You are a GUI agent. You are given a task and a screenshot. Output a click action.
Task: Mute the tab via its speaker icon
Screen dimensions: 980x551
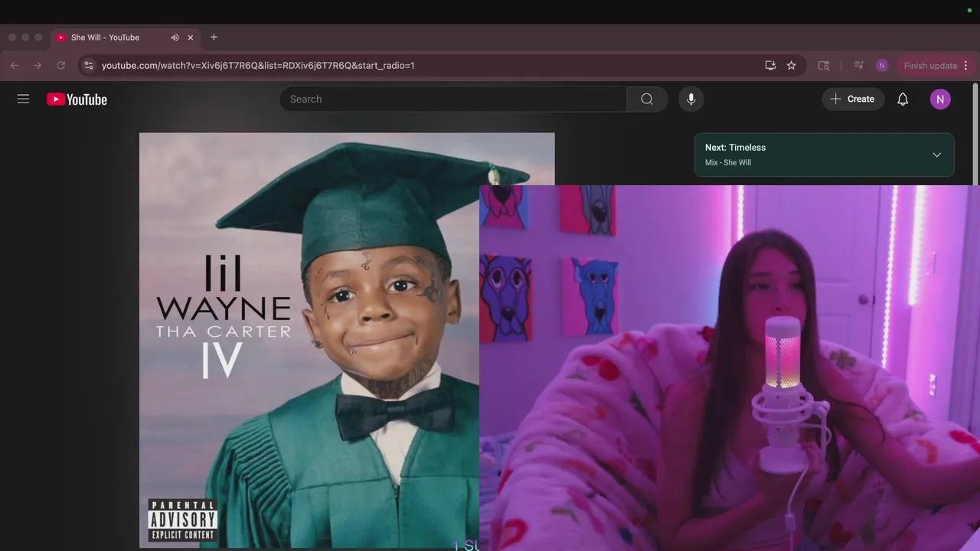pyautogui.click(x=175, y=37)
